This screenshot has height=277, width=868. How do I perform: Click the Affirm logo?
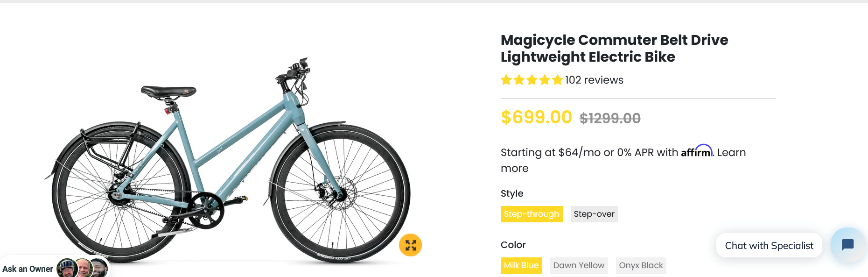click(x=697, y=152)
